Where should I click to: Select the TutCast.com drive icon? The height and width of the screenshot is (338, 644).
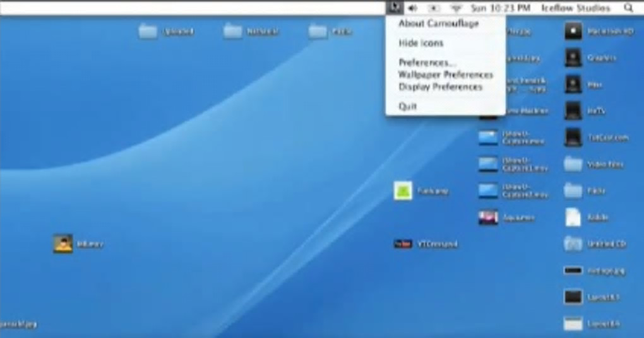pyautogui.click(x=573, y=137)
